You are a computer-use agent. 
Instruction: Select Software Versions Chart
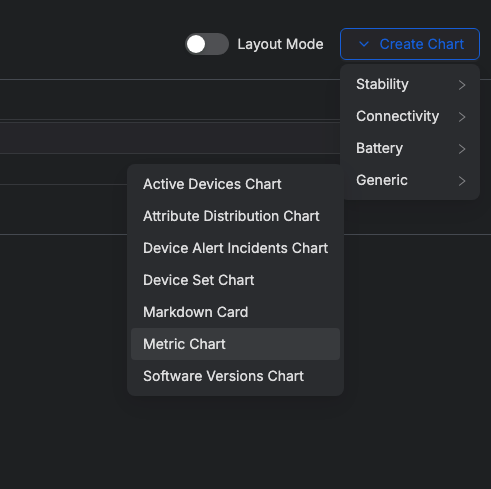[235, 376]
